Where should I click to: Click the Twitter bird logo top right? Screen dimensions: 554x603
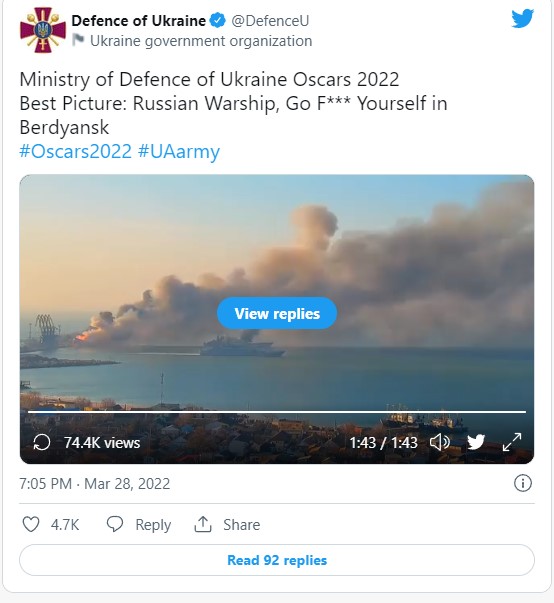click(x=522, y=18)
